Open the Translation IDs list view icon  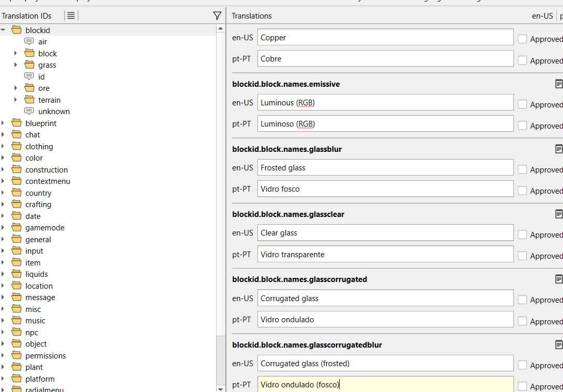click(x=71, y=16)
